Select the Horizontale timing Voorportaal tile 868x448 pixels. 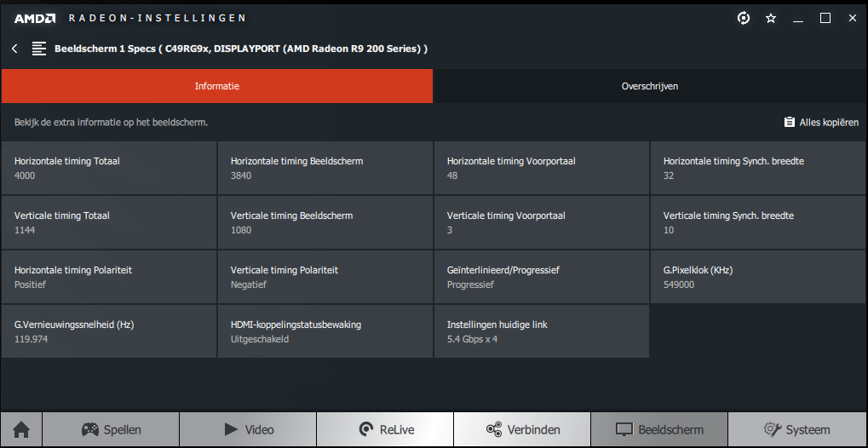(542, 168)
